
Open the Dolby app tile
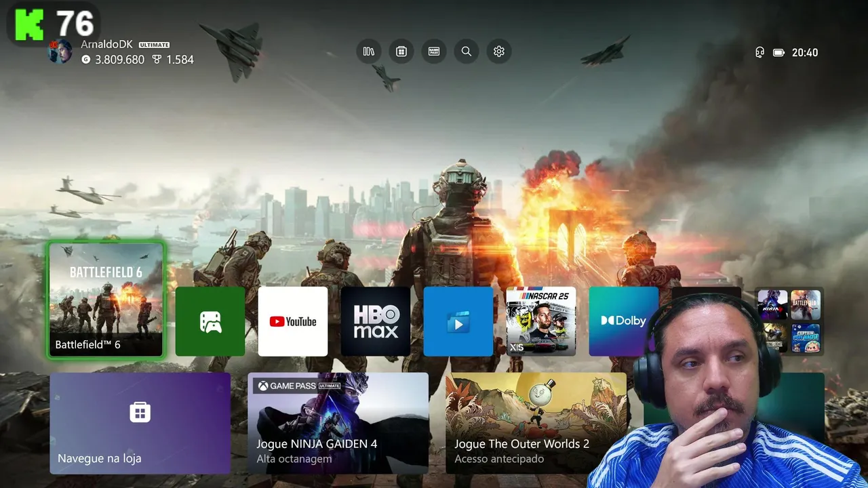(624, 321)
